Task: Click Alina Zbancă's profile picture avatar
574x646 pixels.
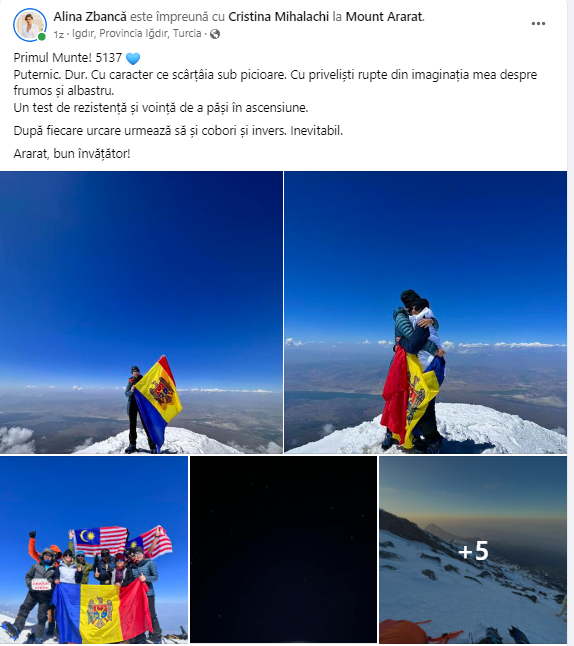Action: pos(30,25)
